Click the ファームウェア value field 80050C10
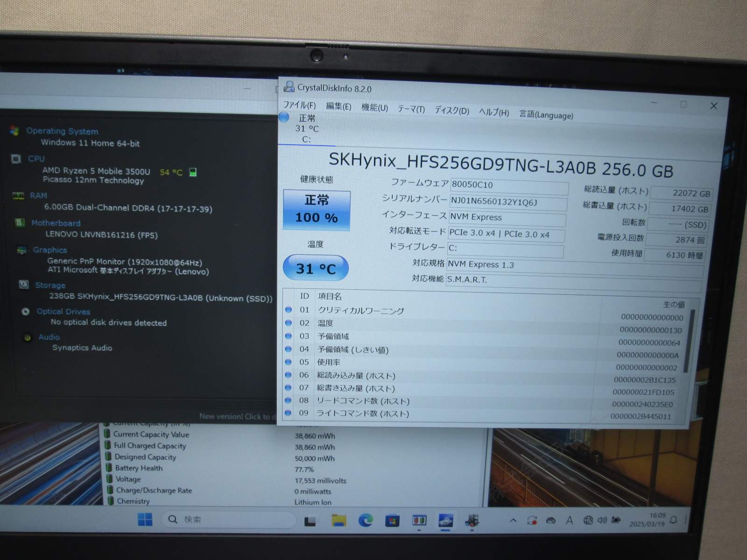This screenshot has width=747, height=560. click(509, 186)
